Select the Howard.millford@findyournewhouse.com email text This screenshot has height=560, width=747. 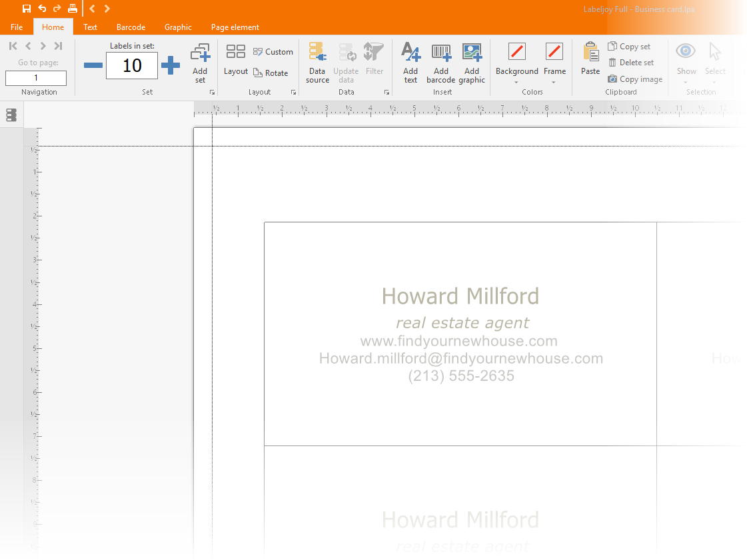click(461, 358)
